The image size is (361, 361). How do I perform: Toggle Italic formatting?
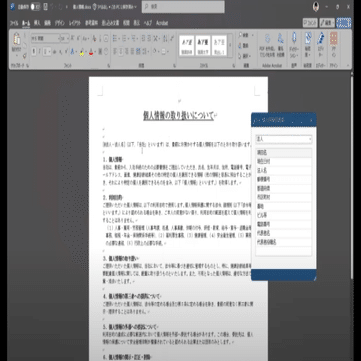40,52
